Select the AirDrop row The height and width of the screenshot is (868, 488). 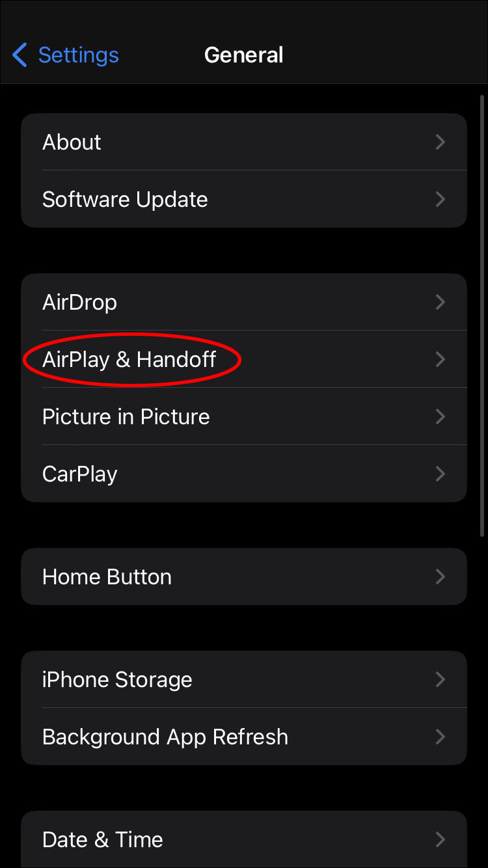244,302
